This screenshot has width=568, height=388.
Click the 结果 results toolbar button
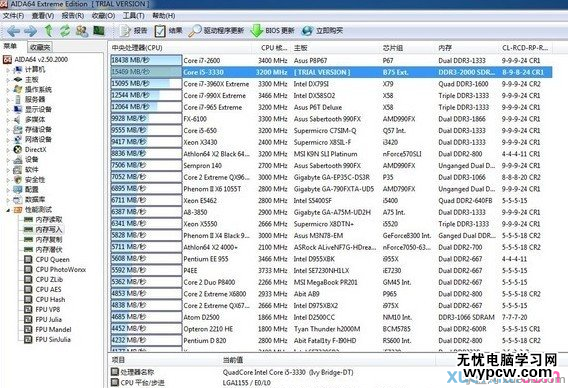pos(168,31)
